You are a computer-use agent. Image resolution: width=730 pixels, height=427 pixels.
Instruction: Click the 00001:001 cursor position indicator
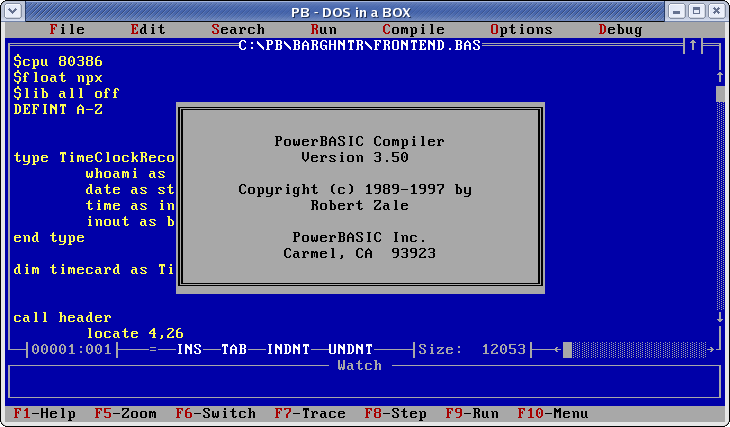click(72, 349)
